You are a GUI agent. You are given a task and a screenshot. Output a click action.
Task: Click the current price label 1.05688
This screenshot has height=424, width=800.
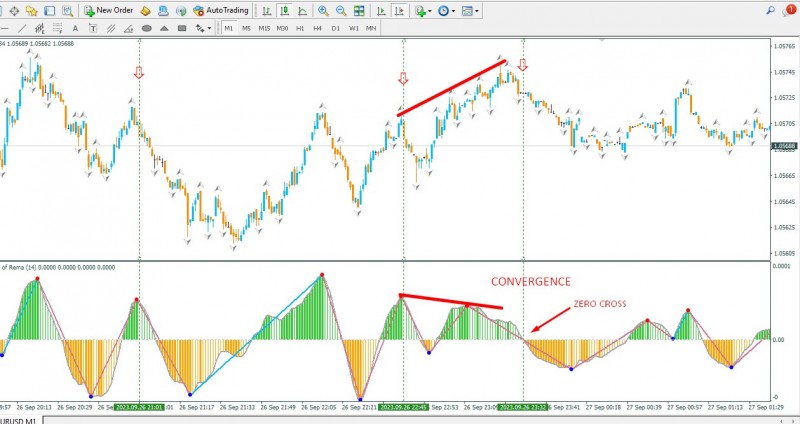[x=785, y=146]
